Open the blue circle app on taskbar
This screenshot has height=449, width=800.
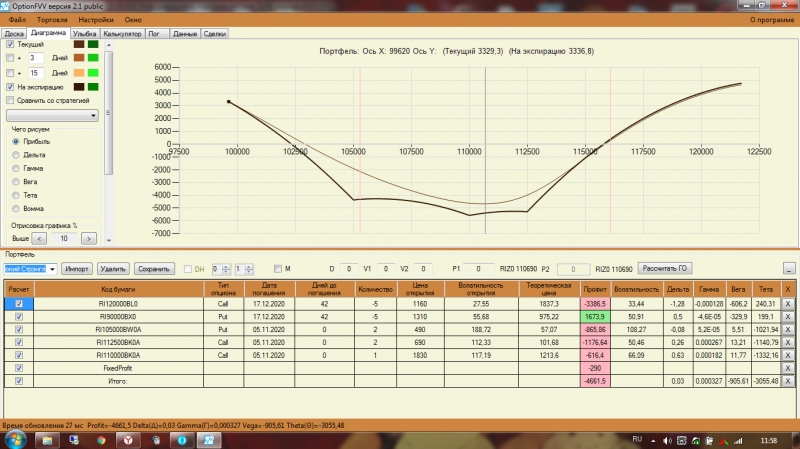[182, 440]
